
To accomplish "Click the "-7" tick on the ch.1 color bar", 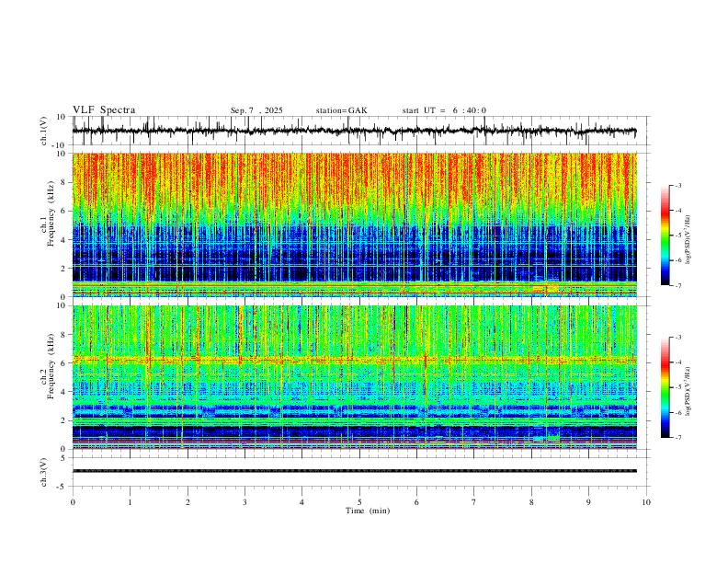I will click(677, 286).
